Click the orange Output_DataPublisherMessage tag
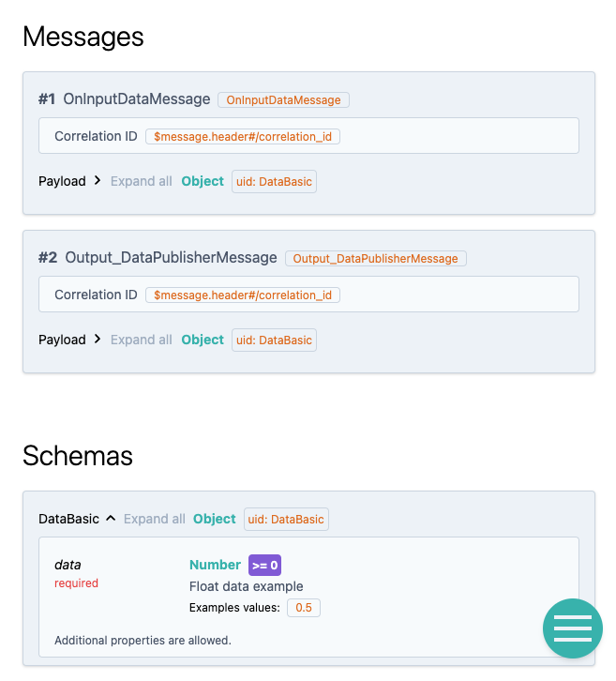The width and height of the screenshot is (616, 681). coord(375,258)
